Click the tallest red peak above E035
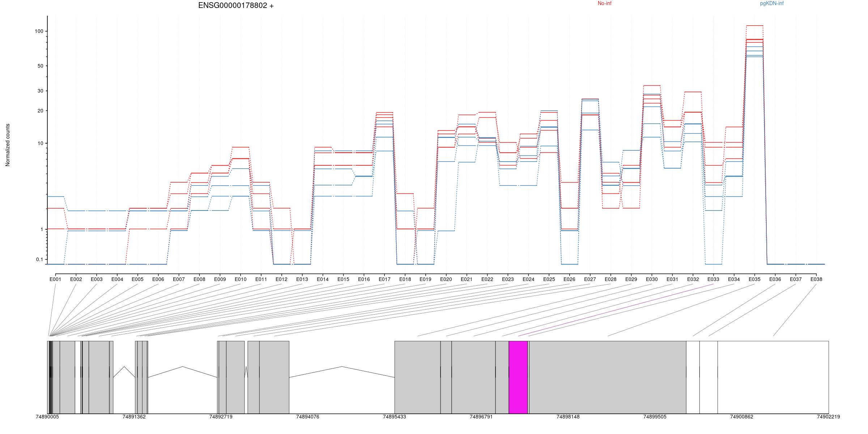This screenshot has width=868, height=434. point(754,26)
